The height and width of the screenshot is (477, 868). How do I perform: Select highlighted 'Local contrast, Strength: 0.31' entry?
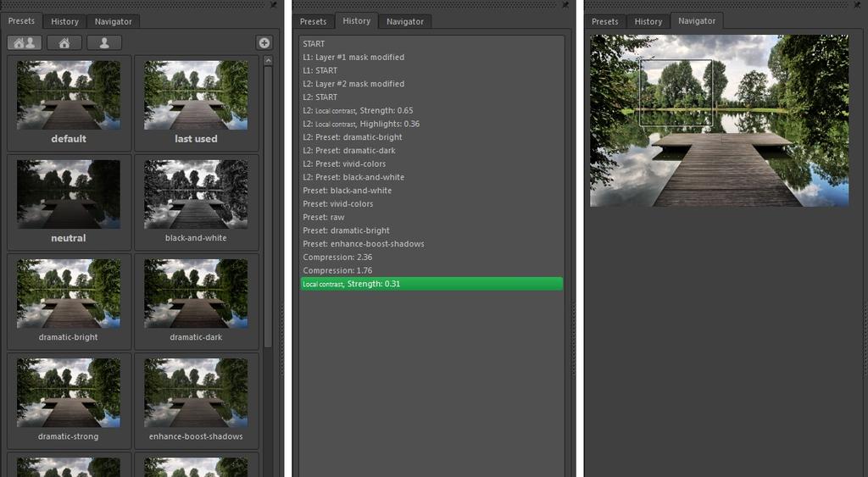coord(431,284)
